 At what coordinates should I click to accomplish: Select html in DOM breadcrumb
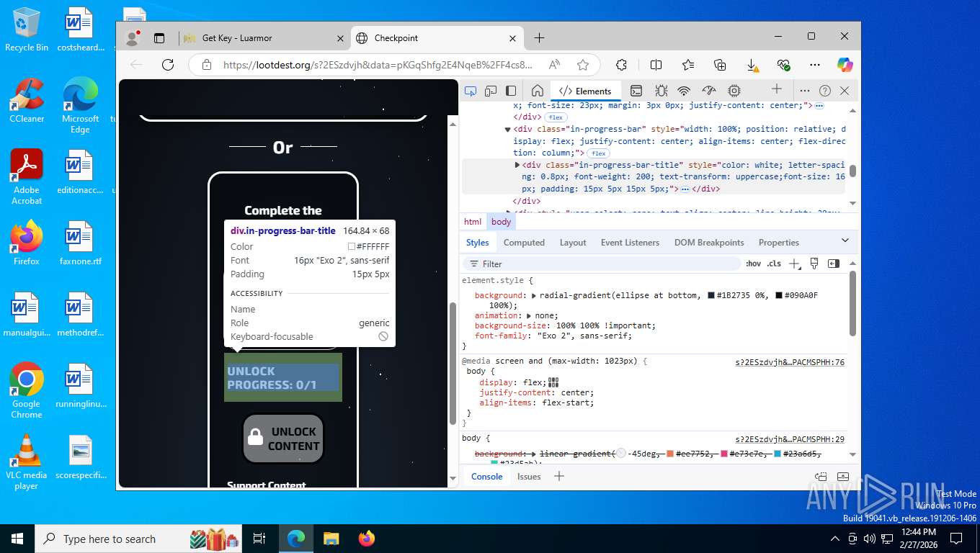pyautogui.click(x=473, y=222)
